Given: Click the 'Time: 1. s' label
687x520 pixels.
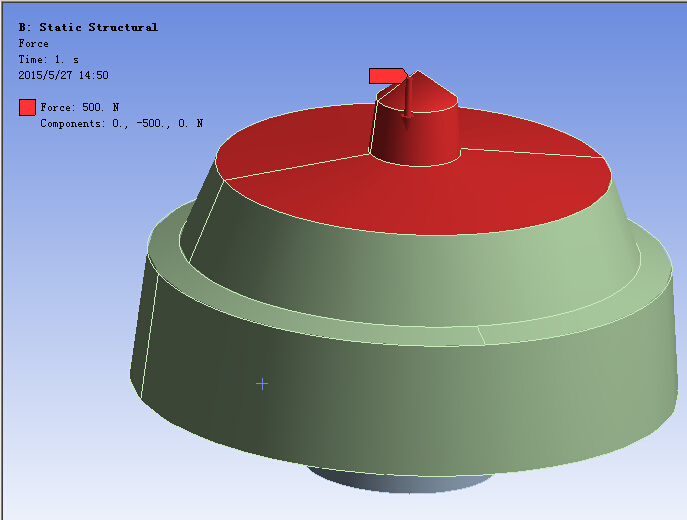Looking at the screenshot, I should pyautogui.click(x=47, y=59).
